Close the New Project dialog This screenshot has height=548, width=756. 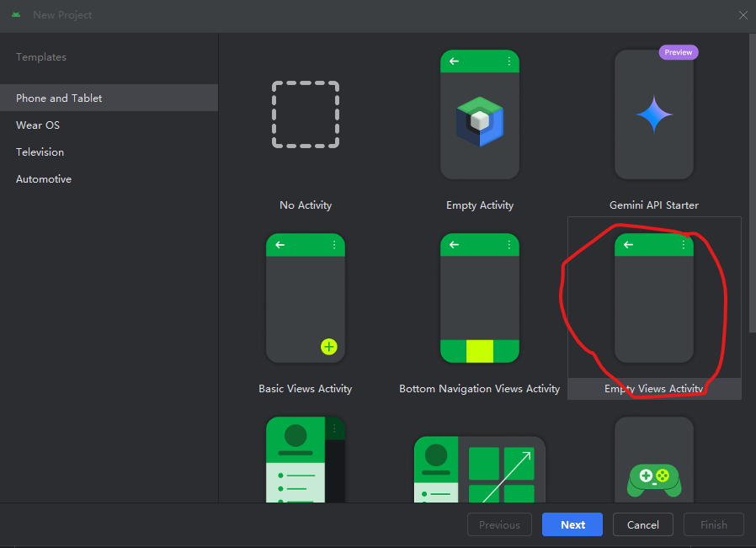[743, 15]
